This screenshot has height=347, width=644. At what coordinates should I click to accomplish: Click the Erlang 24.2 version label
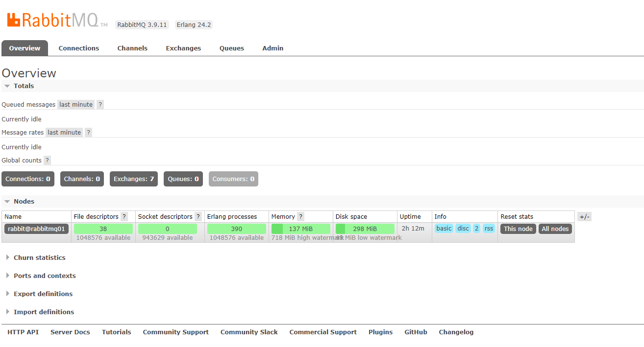[x=194, y=24]
